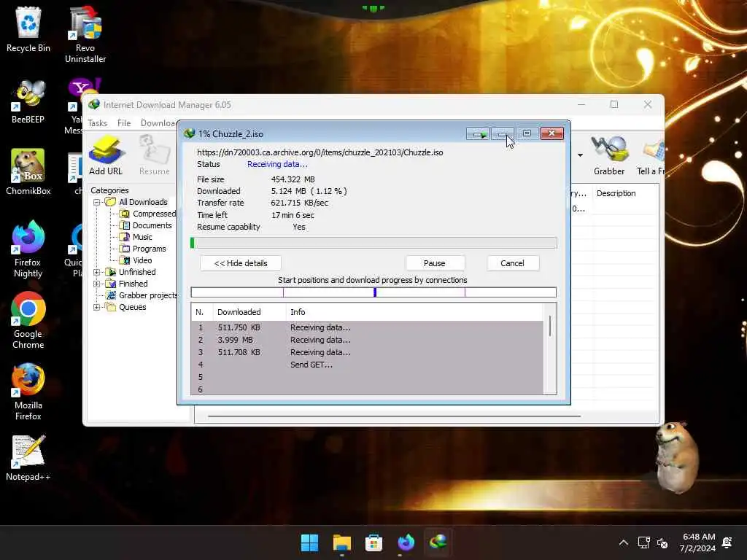
Task: Open Notepad++ from the desktop
Action: 28,457
